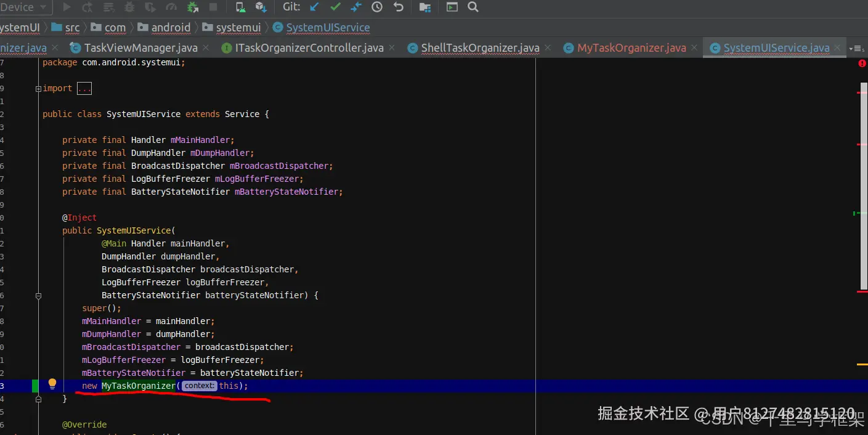Screen dimensions: 868x435
Task: Click the mMainHandler field declaration
Action: (148, 140)
